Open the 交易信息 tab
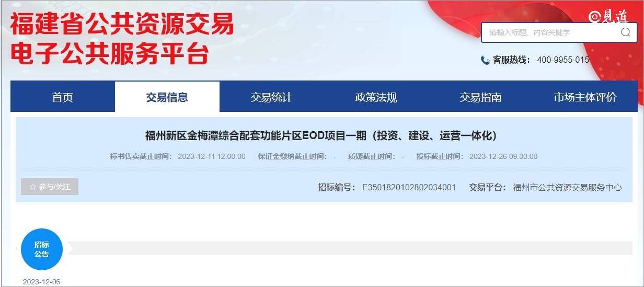644x287 pixels. (167, 97)
